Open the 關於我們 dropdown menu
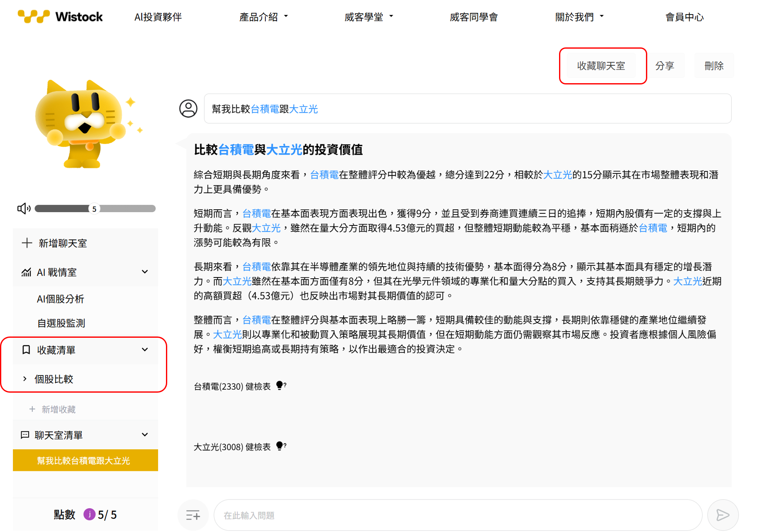The image size is (782, 532). pyautogui.click(x=579, y=17)
